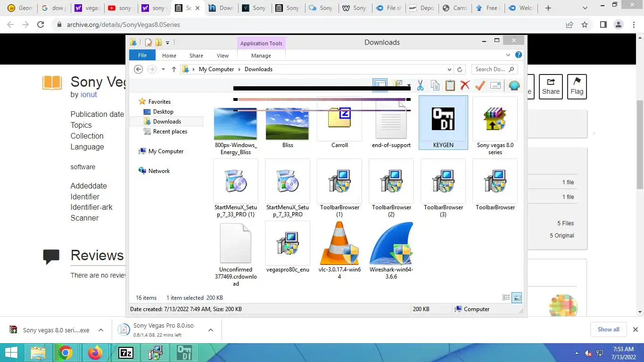Click the refresh icon beside address bar
Viewport: 644px width, 362px height.
pos(460,69)
